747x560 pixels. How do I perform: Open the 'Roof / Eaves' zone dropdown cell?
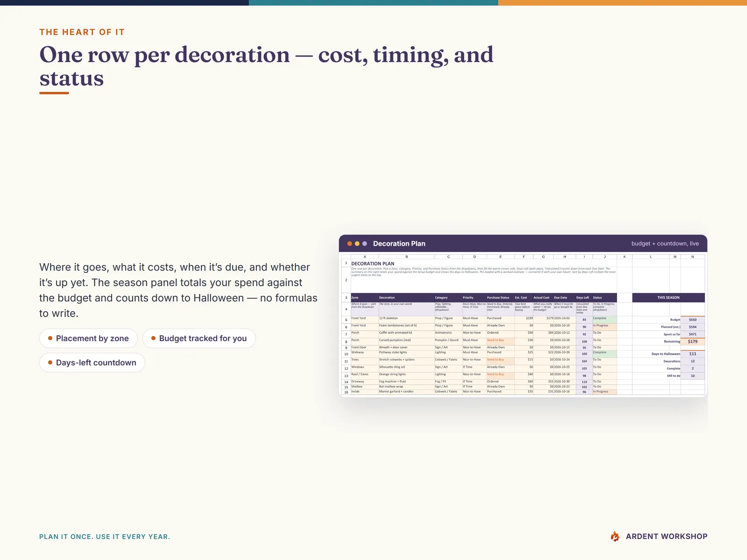tap(365, 376)
